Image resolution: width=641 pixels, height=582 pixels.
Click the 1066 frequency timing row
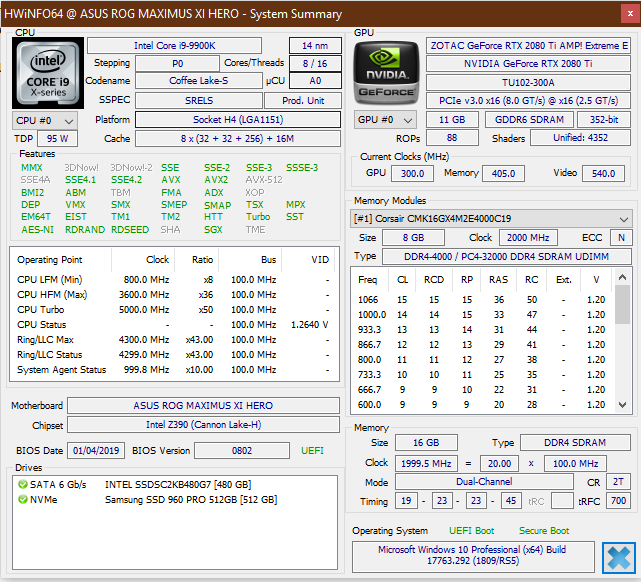[x=482, y=300]
